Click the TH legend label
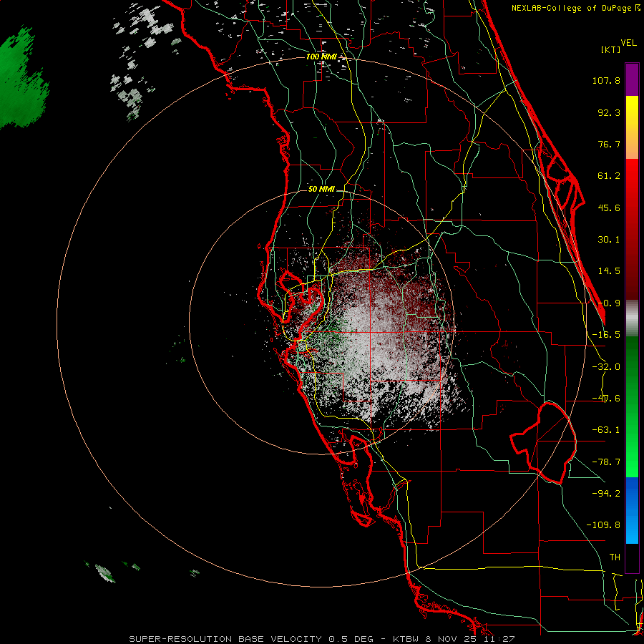 (615, 557)
